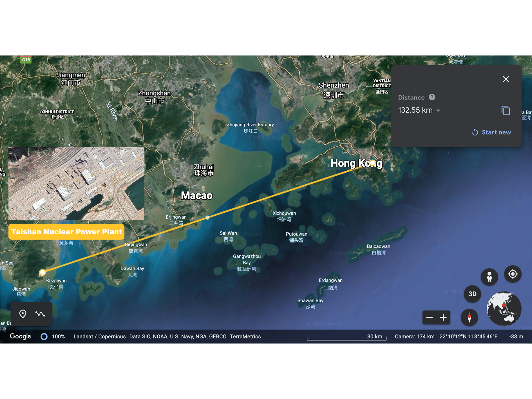Zoom in with the plus button
Screen dimensions: 532x399
tap(443, 318)
